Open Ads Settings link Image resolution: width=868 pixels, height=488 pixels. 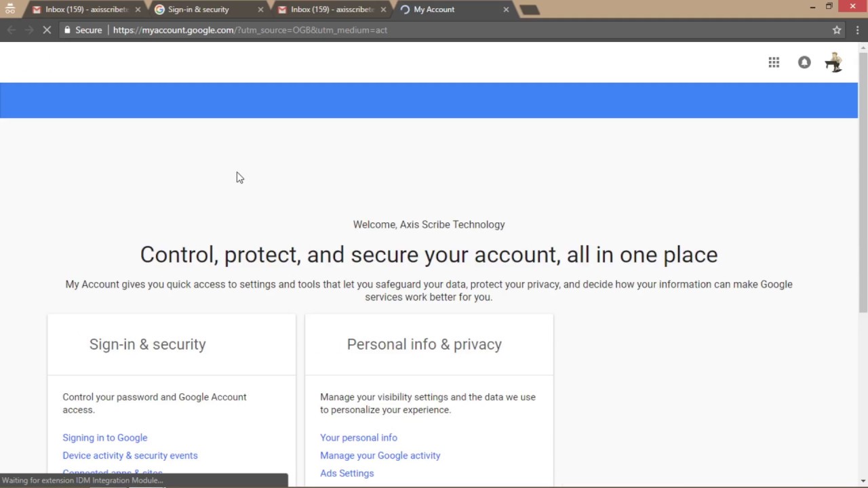click(x=347, y=473)
